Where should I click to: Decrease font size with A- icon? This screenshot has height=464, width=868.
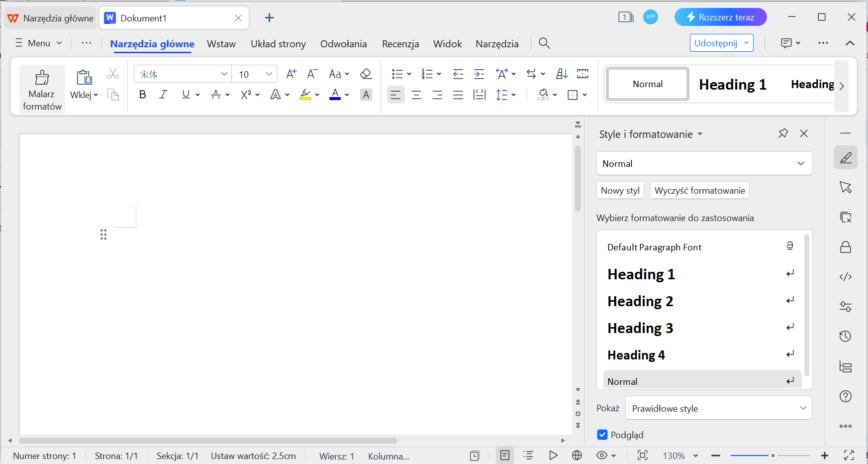[x=312, y=74]
